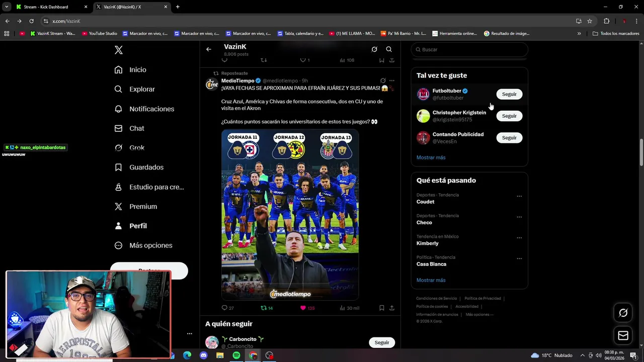This screenshot has height=362, width=644.
Task: Open browser extensions puzzle icon
Action: [606, 21]
